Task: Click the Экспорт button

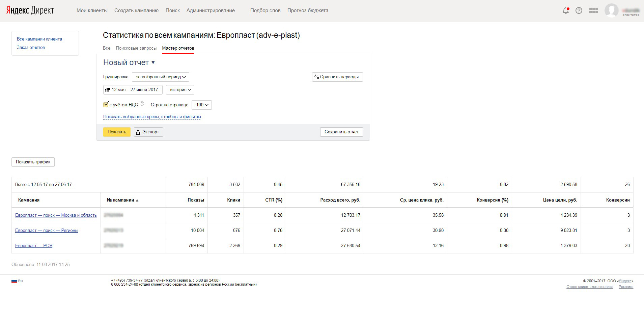Action: [x=148, y=132]
